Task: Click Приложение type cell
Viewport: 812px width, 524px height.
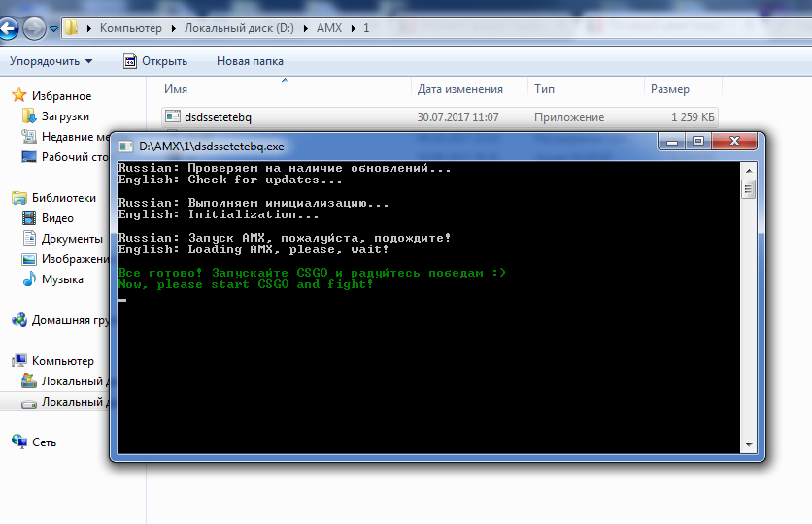Action: 569,117
